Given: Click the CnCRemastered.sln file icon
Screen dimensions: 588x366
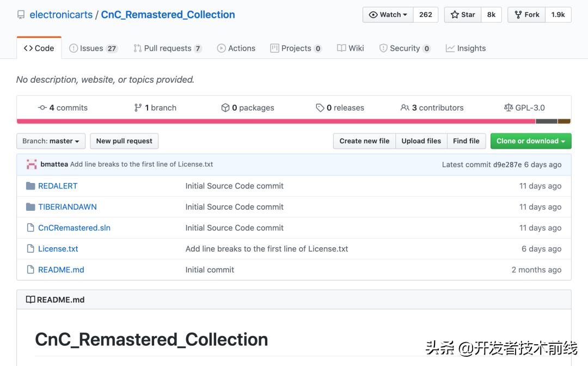Looking at the screenshot, I should 30,228.
